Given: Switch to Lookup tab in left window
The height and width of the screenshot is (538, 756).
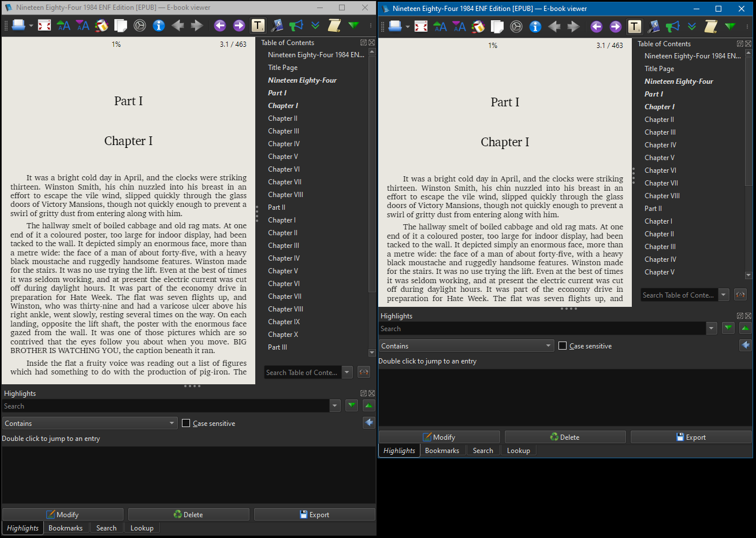Looking at the screenshot, I should pos(142,528).
